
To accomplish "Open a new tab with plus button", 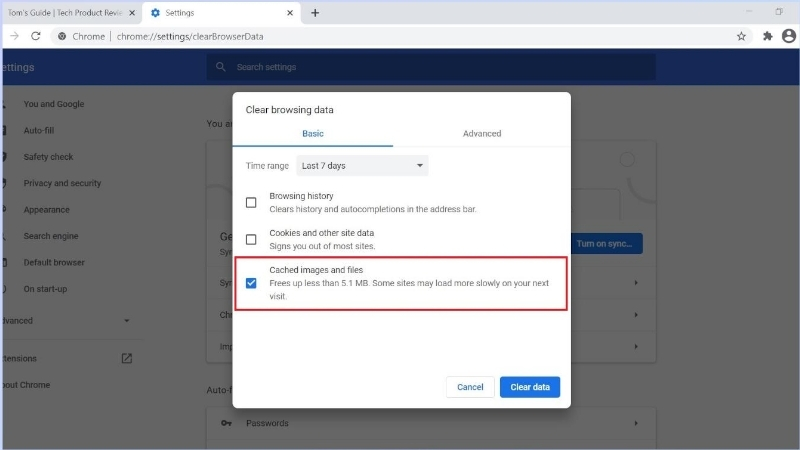I will tap(315, 13).
